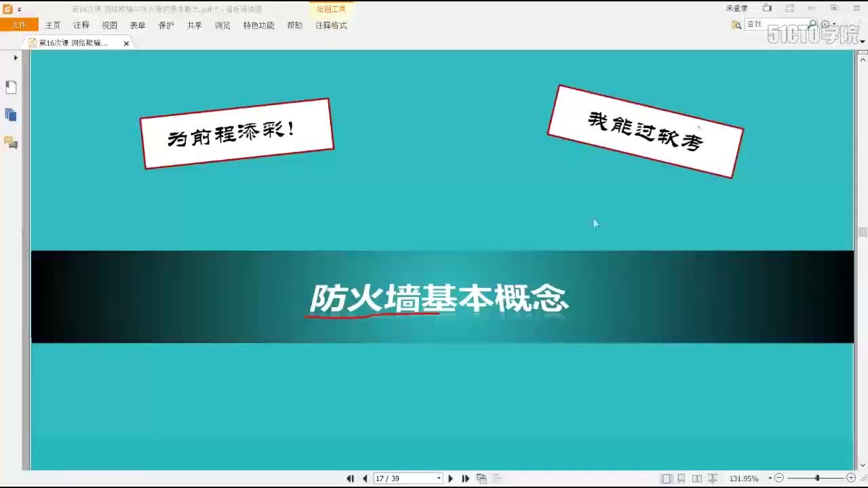Go to the previous page arrow
Screen dimensions: 868x488
[365, 479]
